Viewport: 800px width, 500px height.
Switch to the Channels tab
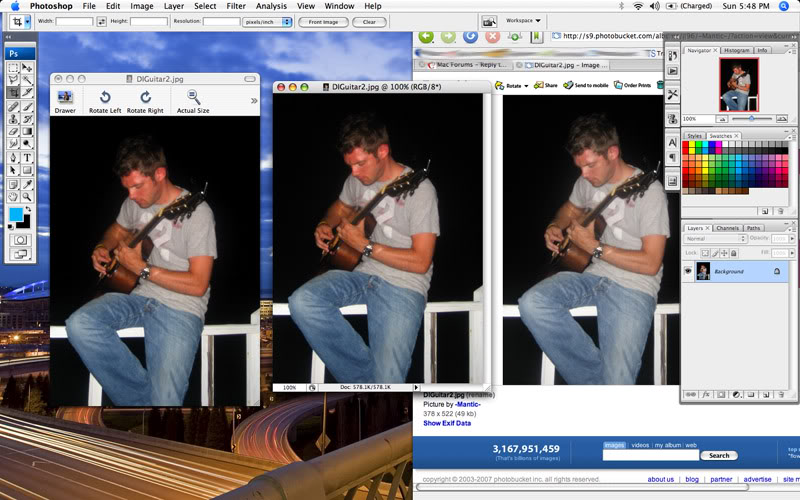pos(727,228)
